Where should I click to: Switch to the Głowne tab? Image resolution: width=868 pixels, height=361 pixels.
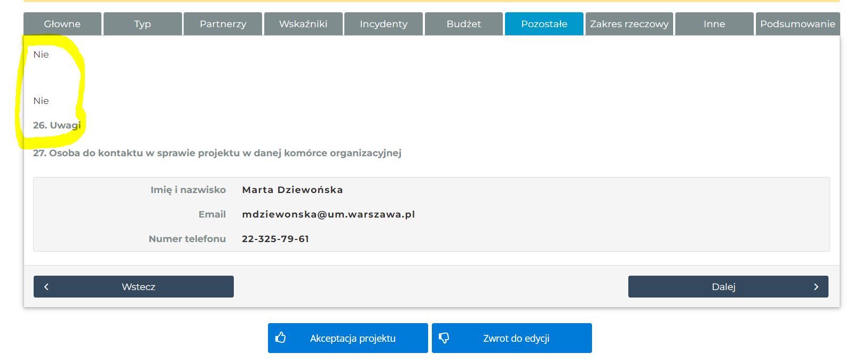tap(62, 24)
